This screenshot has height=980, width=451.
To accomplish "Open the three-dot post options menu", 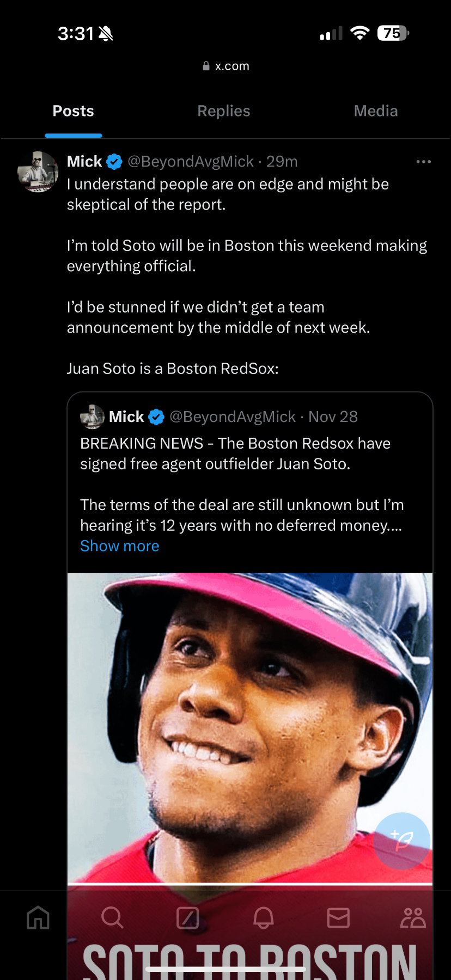I will [423, 162].
